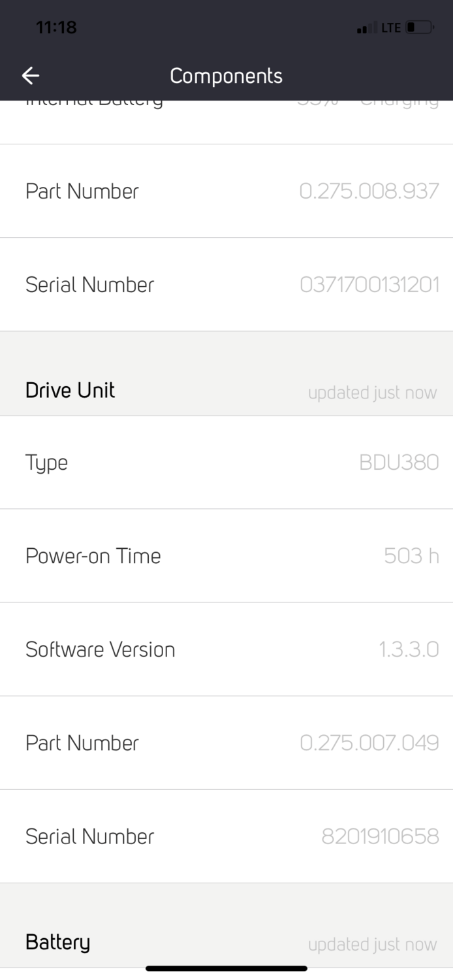Tap the 503 h power-on value
453x980 pixels.
(411, 556)
